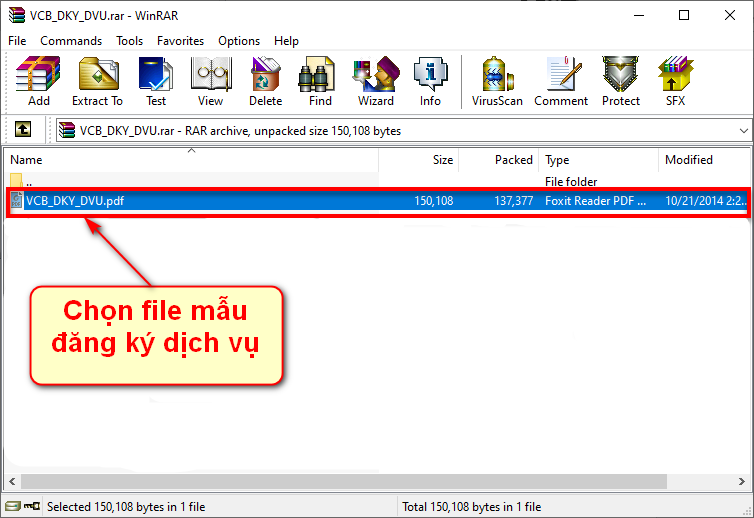Click the archive path address field
This screenshot has width=754, height=518.
pyautogui.click(x=404, y=131)
